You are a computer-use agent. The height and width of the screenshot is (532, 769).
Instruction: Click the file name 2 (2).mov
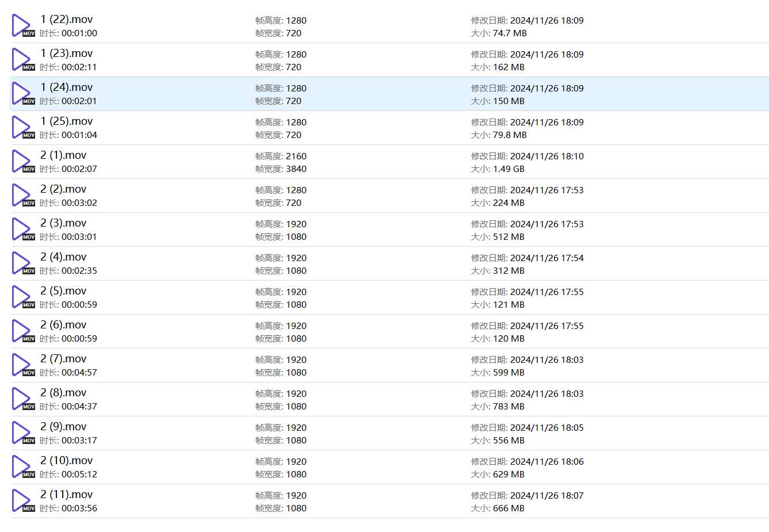(63, 189)
